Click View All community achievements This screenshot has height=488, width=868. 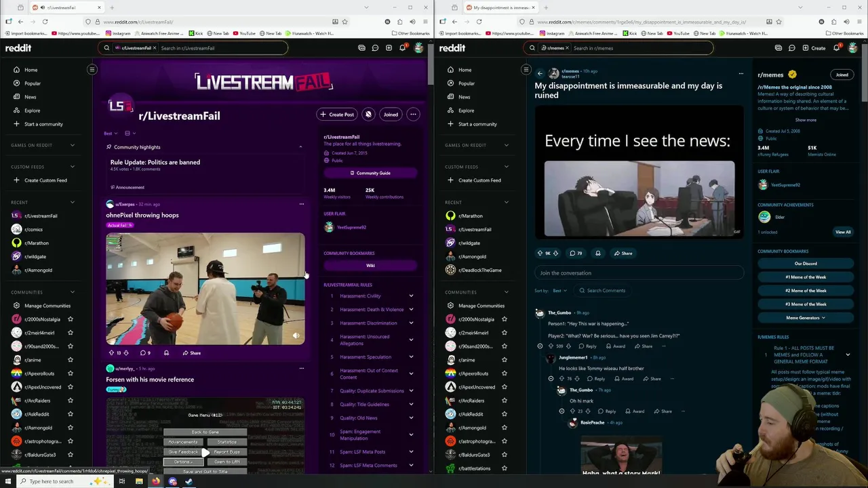click(843, 232)
